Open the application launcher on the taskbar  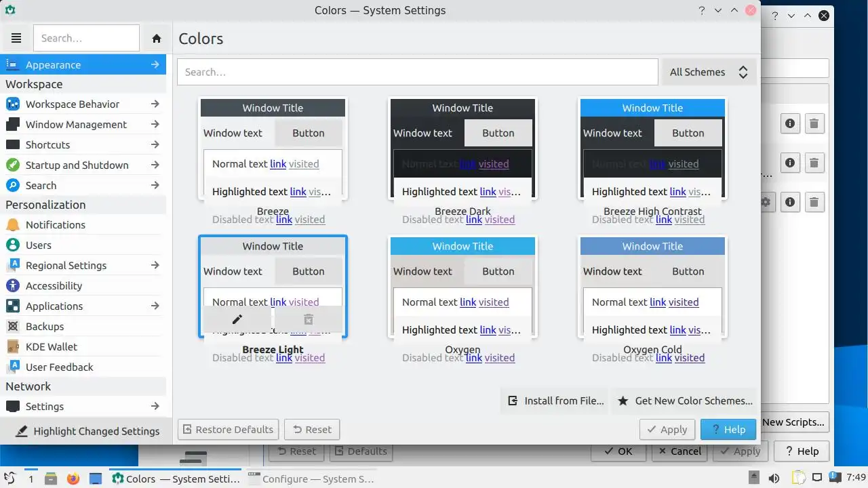[9, 479]
